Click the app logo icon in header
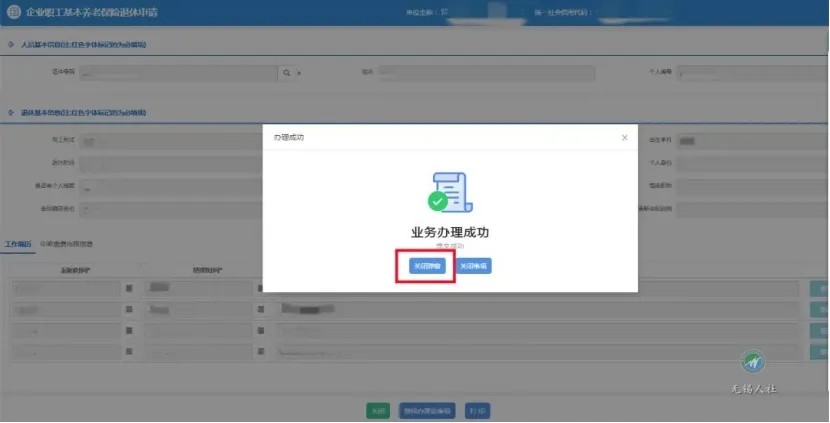830x423 pixels. pos(12,11)
